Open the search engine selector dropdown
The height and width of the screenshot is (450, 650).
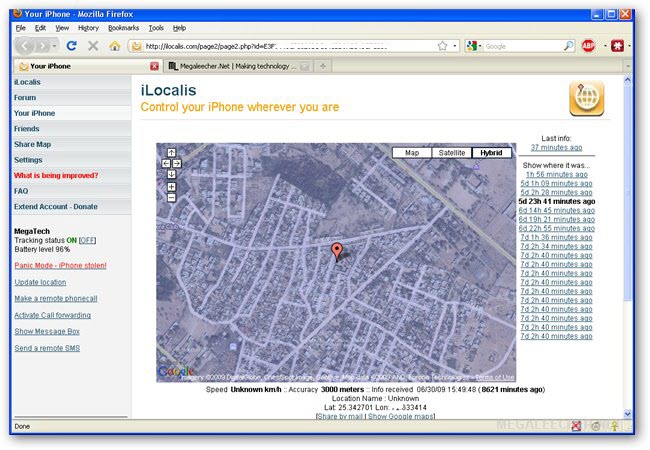[474, 46]
